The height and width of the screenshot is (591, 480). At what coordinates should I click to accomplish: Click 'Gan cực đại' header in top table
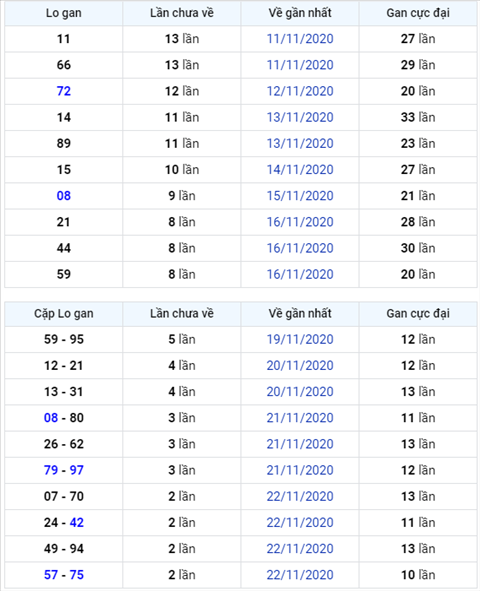[x=418, y=13]
